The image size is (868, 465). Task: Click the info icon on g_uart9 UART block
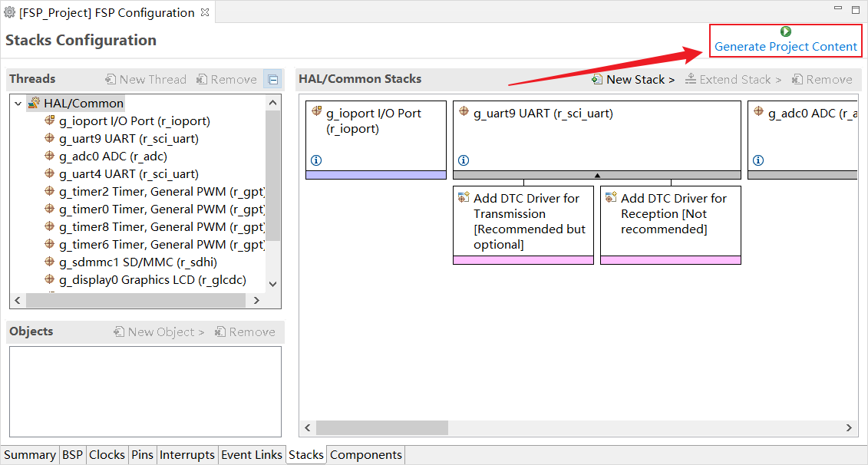[464, 160]
